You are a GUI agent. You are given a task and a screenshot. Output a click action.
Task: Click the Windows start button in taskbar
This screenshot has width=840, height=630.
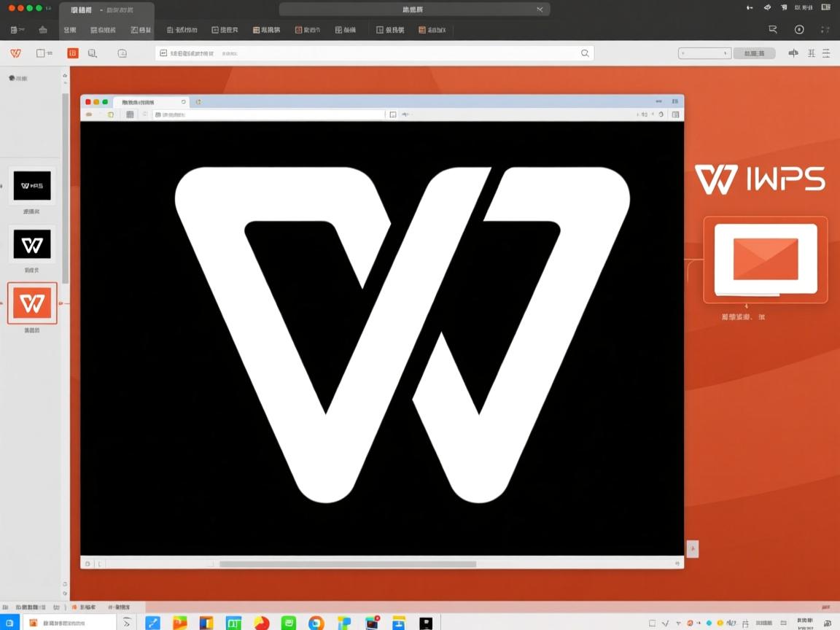pos(10,623)
